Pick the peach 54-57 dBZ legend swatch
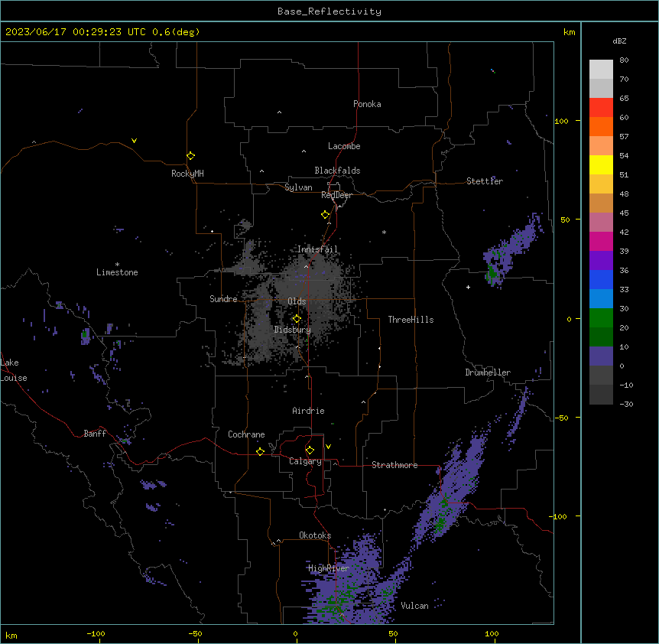Image resolution: width=659 pixels, height=644 pixels. pyautogui.click(x=601, y=146)
